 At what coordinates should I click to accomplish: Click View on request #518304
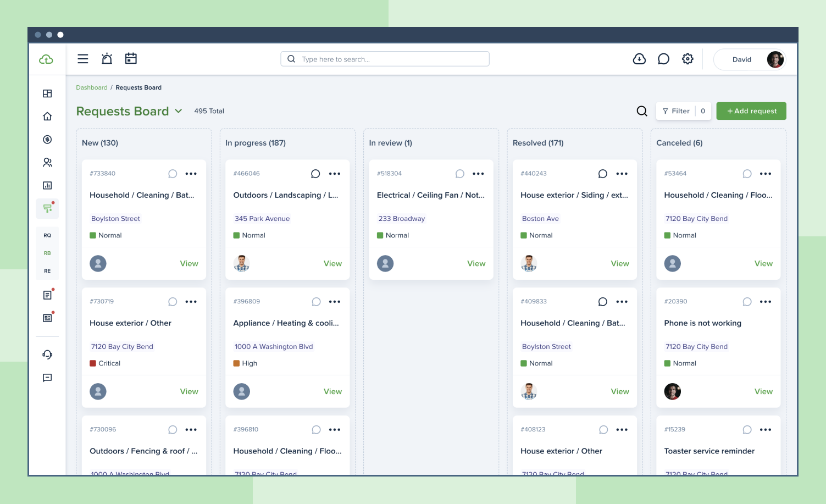(476, 264)
